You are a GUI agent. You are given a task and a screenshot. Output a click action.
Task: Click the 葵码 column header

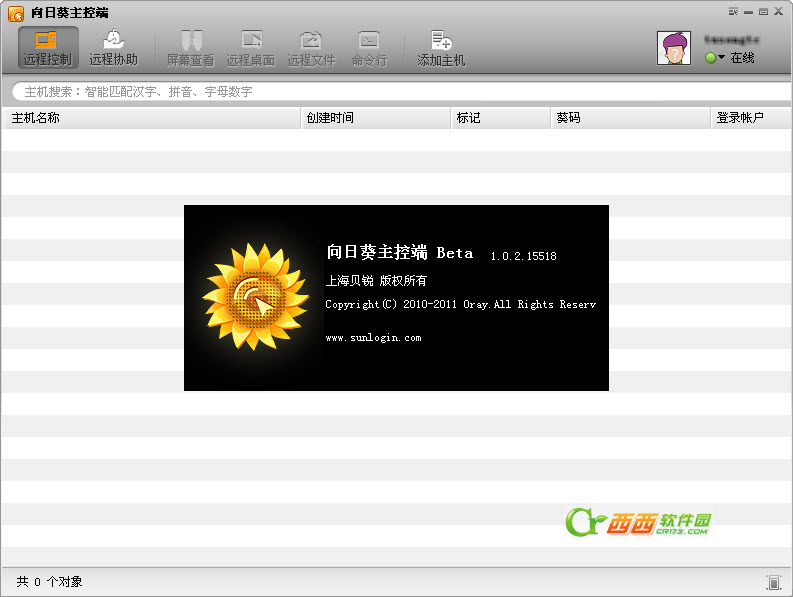point(631,118)
